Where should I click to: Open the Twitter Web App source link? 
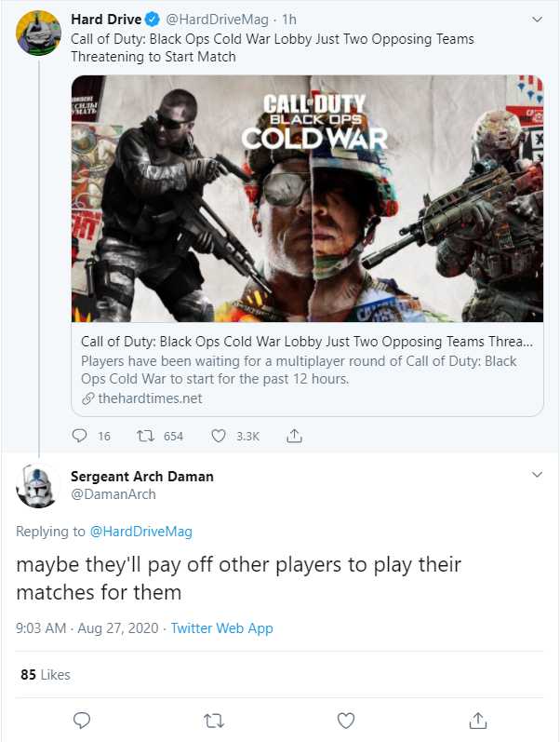[221, 628]
